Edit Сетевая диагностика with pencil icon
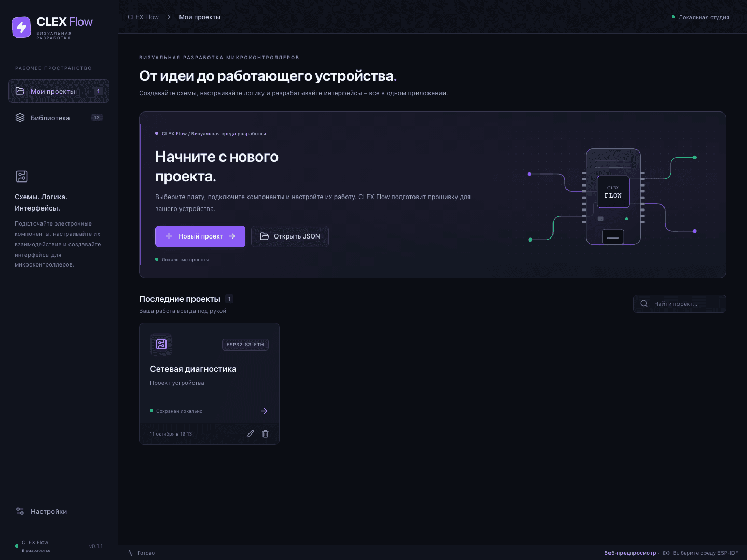This screenshot has width=747, height=560. point(250,434)
